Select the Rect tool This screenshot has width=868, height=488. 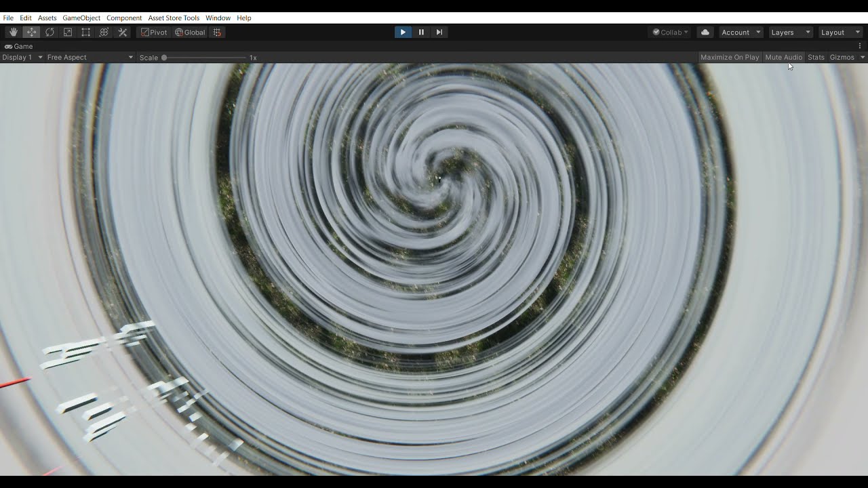pos(86,32)
